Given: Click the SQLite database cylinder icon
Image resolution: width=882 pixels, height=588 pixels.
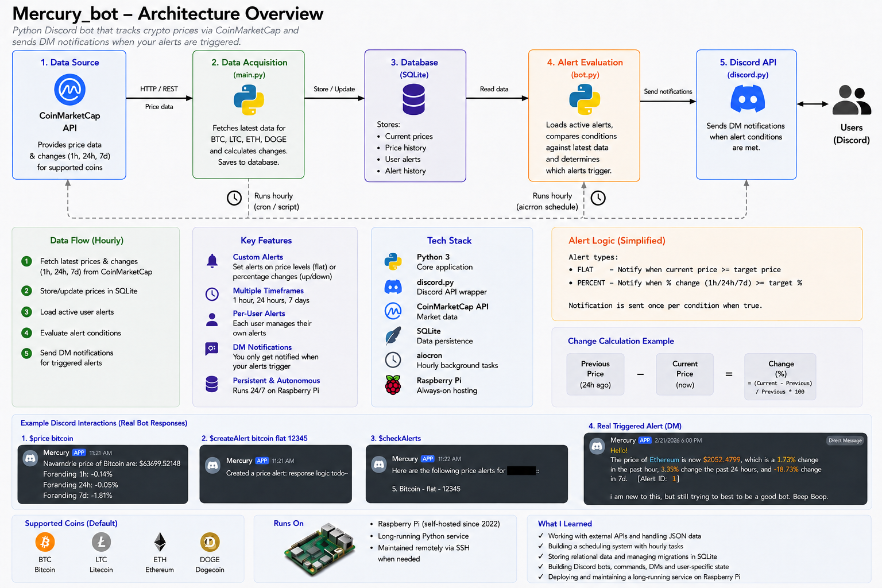Looking at the screenshot, I should (x=413, y=99).
